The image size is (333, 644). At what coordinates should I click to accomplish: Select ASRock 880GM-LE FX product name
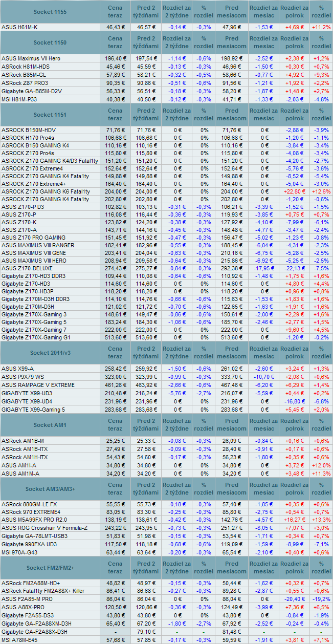pyautogui.click(x=29, y=504)
